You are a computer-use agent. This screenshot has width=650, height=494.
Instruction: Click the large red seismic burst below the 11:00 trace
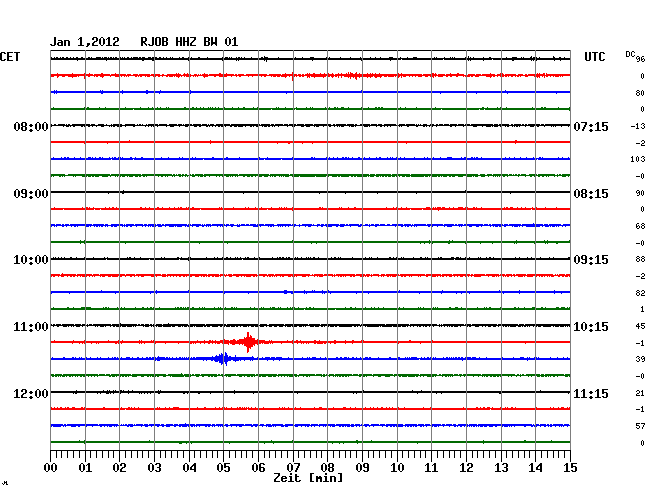coord(248,342)
